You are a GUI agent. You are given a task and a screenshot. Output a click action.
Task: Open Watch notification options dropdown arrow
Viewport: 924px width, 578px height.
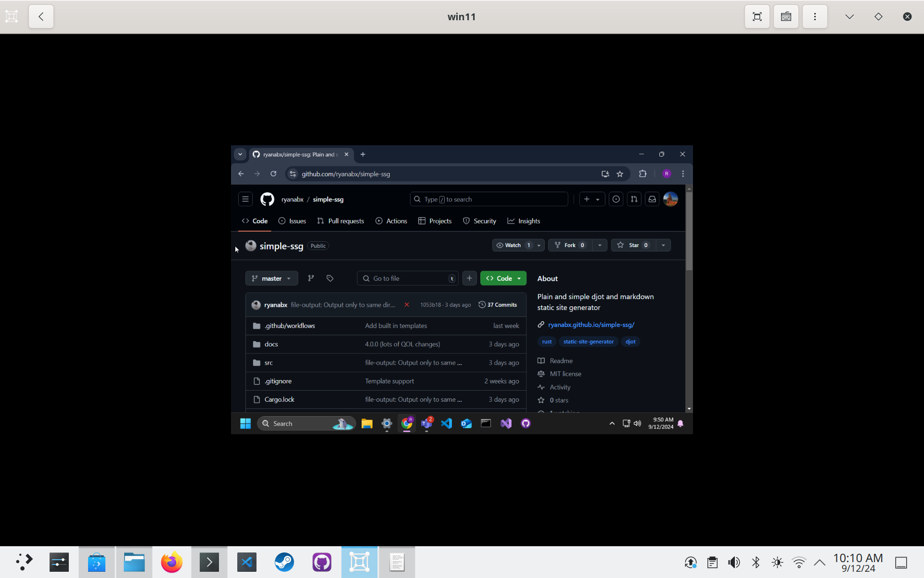pyautogui.click(x=539, y=245)
